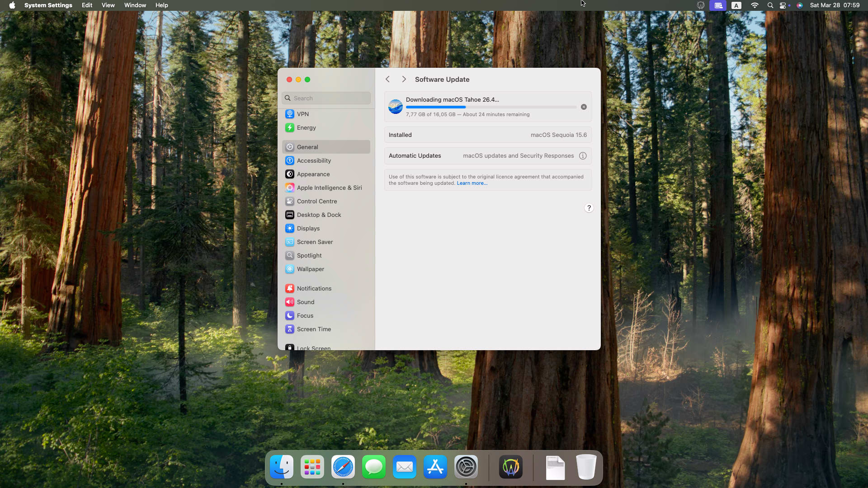Open the Learn more link
Screen dimensions: 868x488
pos(472,183)
